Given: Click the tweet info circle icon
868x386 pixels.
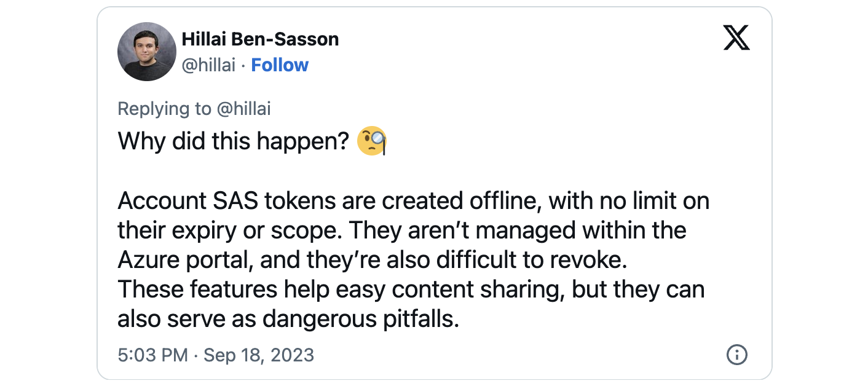Looking at the screenshot, I should [x=736, y=355].
